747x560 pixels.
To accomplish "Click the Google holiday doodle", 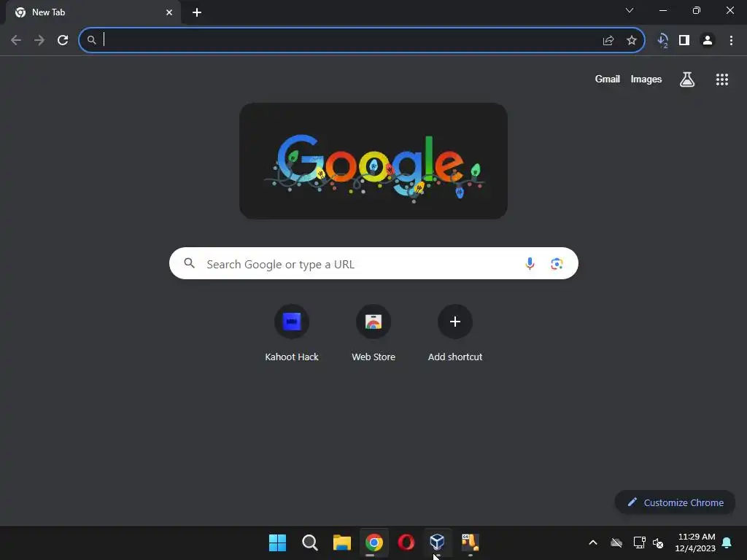I will pos(373,161).
